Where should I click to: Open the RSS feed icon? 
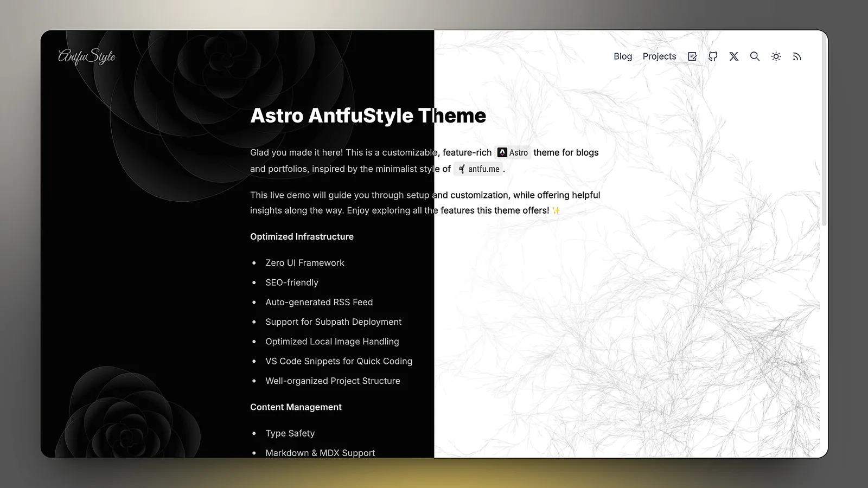tap(797, 56)
